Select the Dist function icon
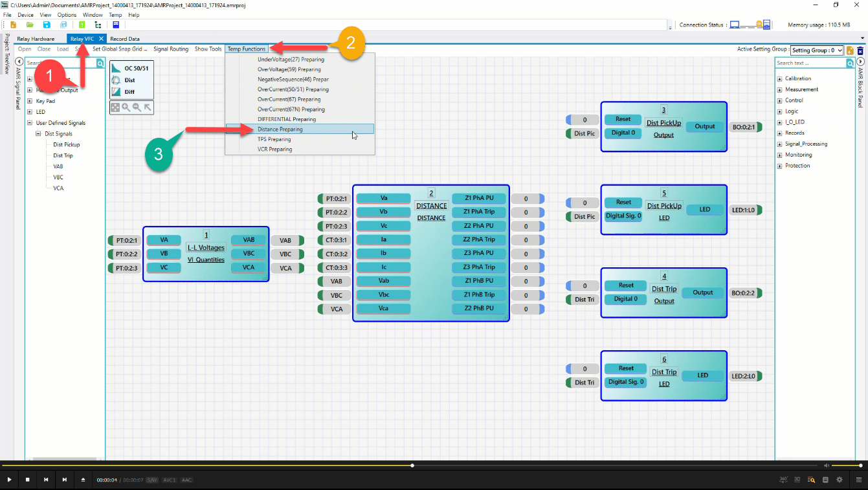 [117, 80]
